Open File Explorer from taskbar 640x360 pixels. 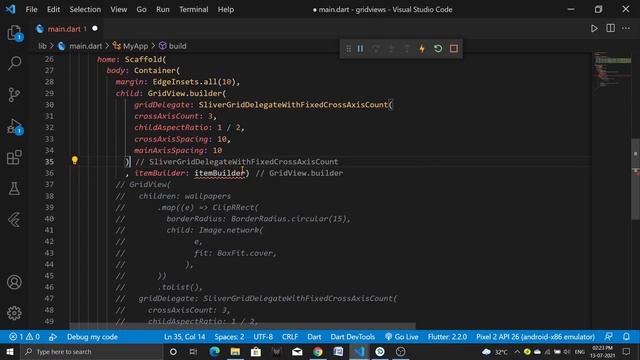point(235,351)
